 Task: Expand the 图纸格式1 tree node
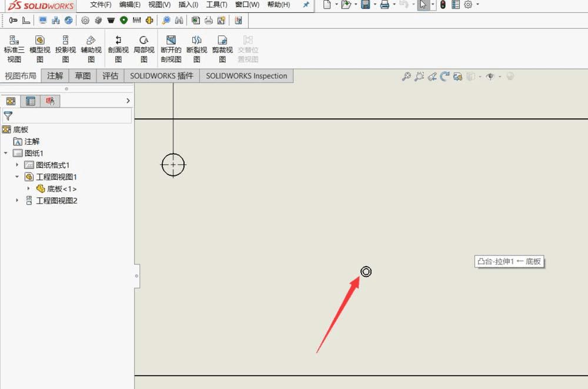tap(17, 165)
